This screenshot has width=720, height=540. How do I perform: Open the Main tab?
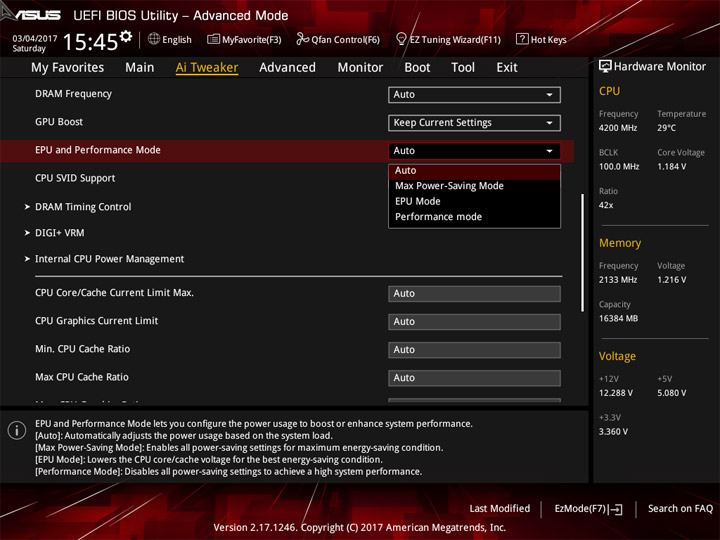(140, 68)
